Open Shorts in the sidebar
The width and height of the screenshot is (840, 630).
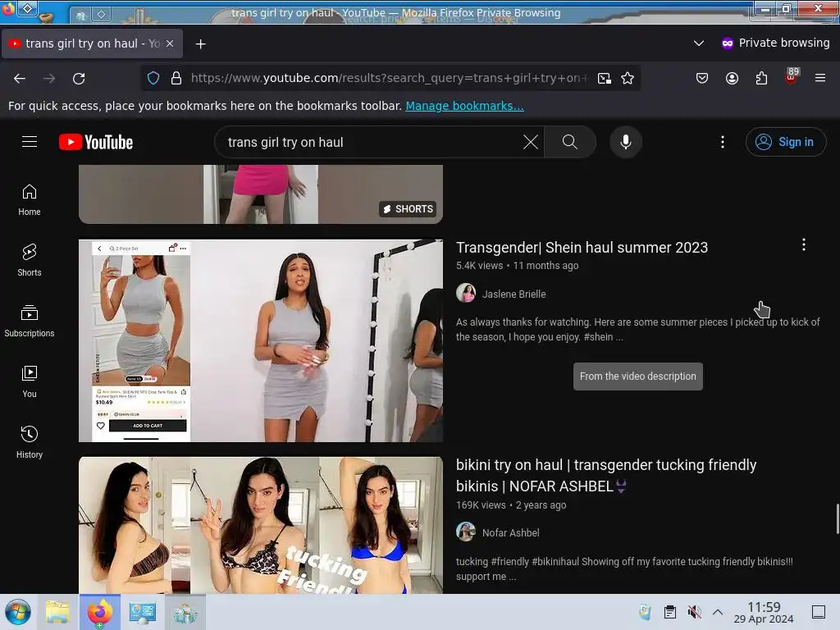point(30,260)
